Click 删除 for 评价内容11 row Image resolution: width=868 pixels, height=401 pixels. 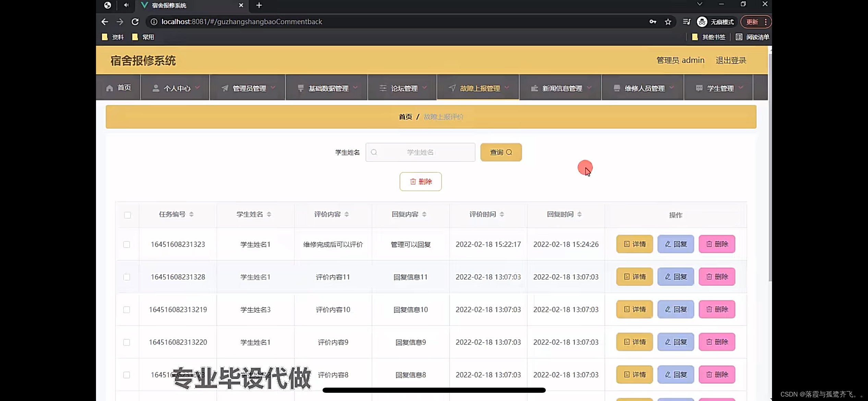point(717,277)
